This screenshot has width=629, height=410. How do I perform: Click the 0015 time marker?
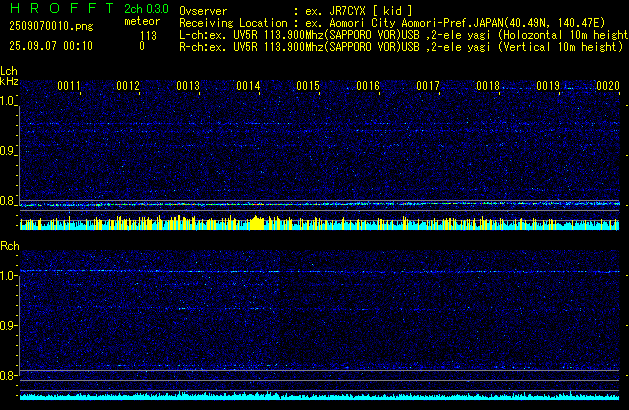pyautogui.click(x=308, y=86)
